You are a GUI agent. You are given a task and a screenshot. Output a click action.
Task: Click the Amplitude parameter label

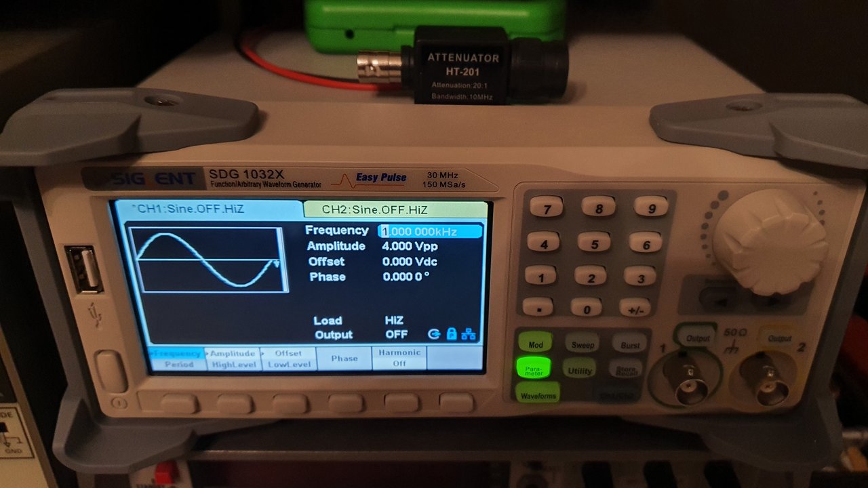336,246
